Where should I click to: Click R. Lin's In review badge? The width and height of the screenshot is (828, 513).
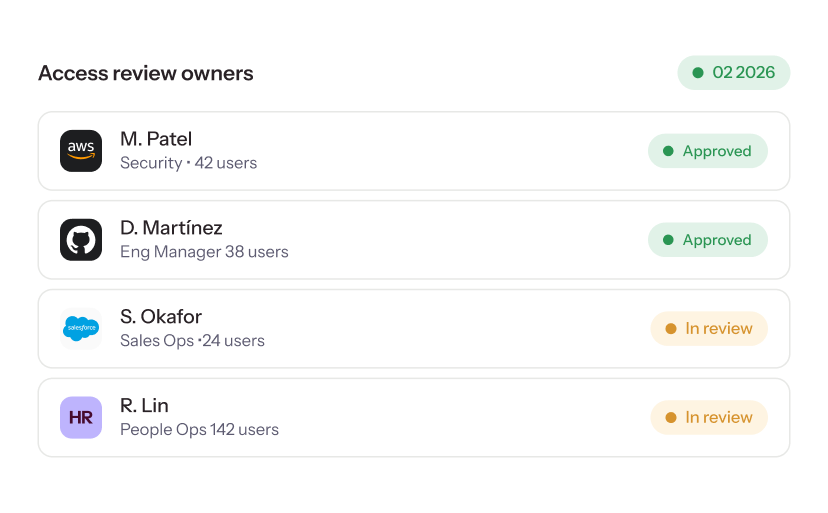click(x=709, y=417)
